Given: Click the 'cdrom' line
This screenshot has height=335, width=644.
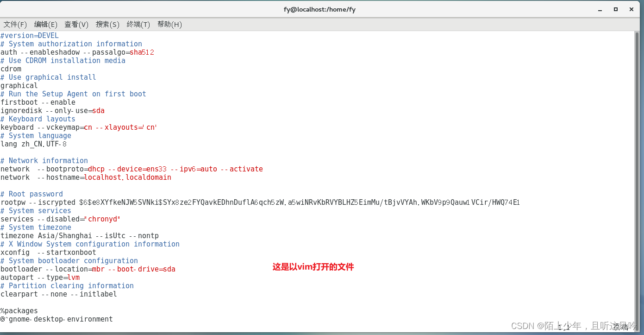Looking at the screenshot, I should tap(11, 69).
